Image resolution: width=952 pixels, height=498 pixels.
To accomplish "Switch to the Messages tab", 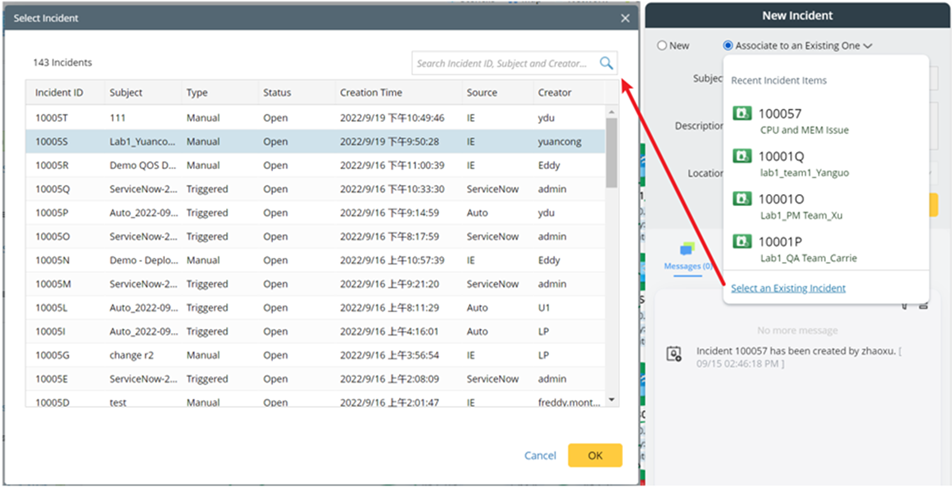I will [x=688, y=266].
